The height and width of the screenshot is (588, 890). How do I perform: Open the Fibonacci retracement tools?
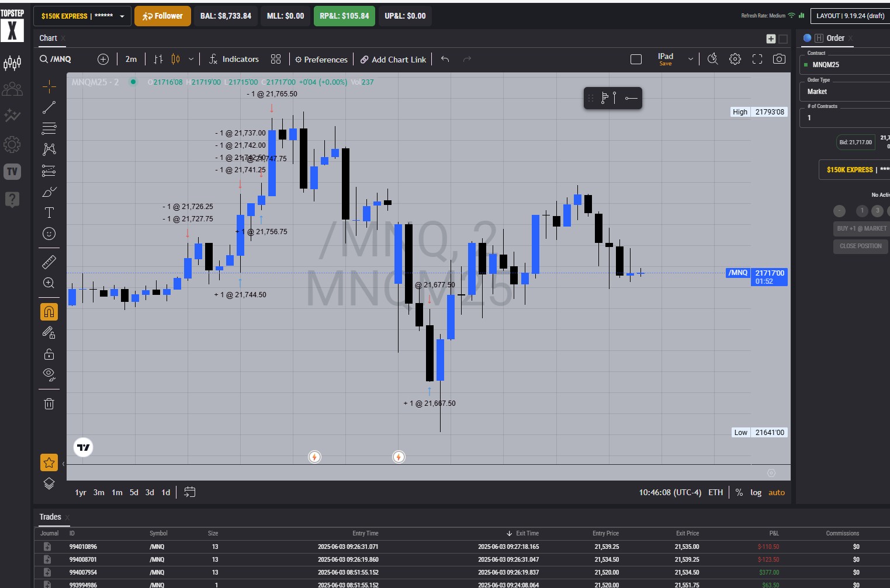click(x=49, y=128)
